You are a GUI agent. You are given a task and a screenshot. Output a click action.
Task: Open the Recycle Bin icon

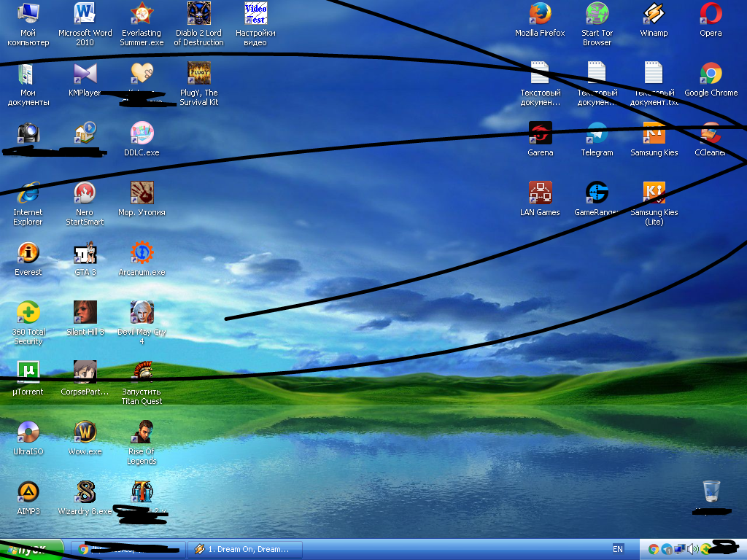(x=711, y=491)
